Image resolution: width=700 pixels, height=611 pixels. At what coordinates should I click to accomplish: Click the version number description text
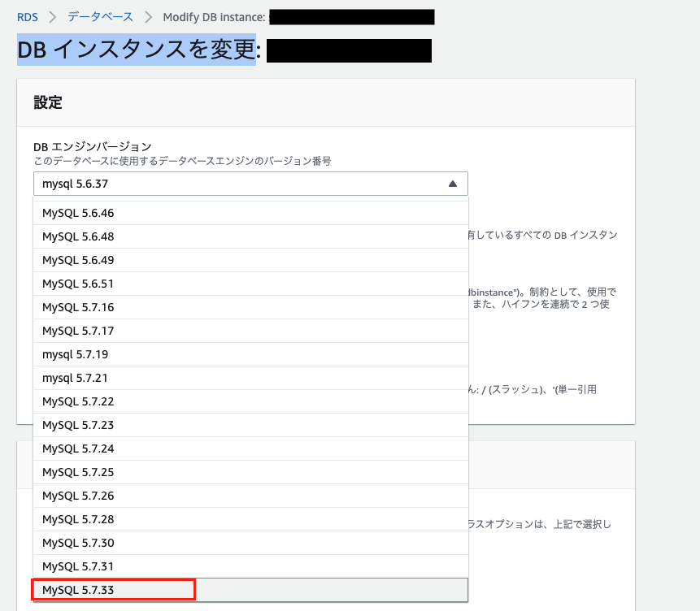(x=182, y=161)
